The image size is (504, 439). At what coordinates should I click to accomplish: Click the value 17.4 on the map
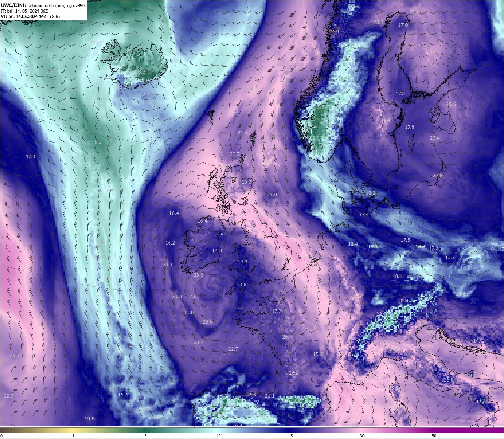tap(364, 215)
